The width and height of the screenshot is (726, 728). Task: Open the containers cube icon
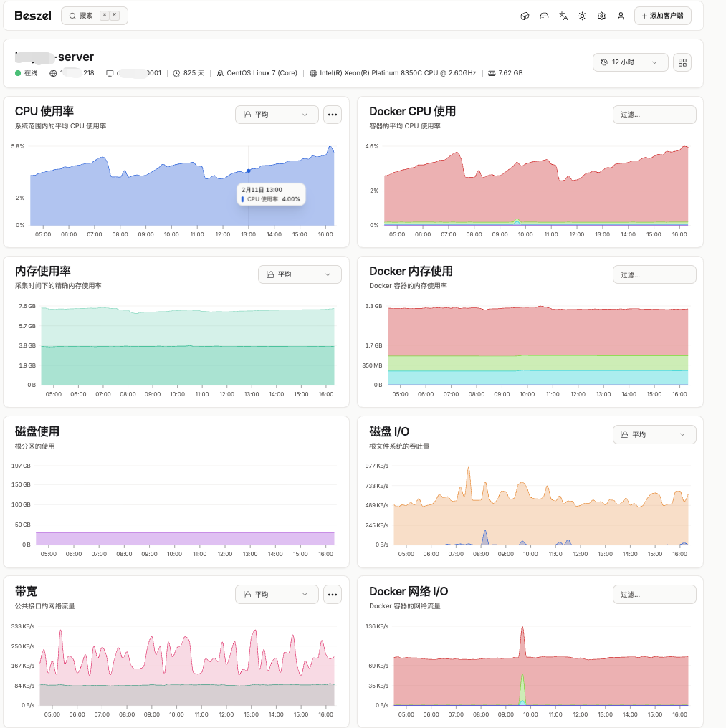(525, 16)
